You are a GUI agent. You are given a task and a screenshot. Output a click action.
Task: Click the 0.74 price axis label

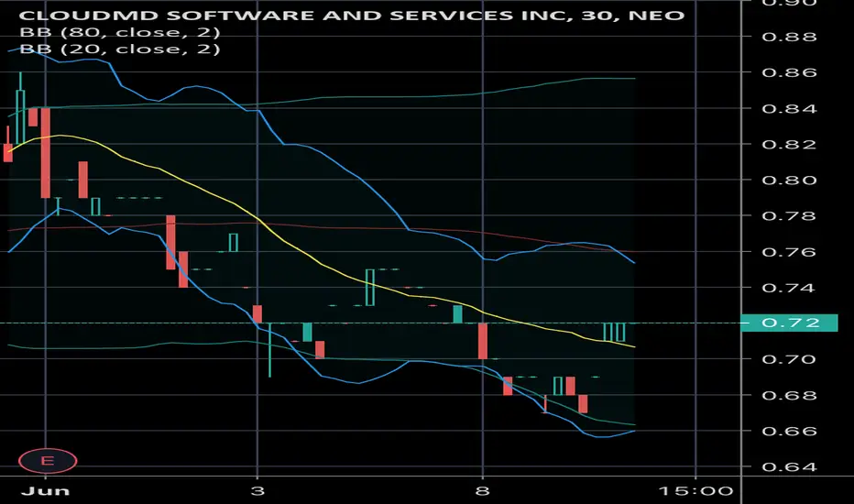point(789,287)
